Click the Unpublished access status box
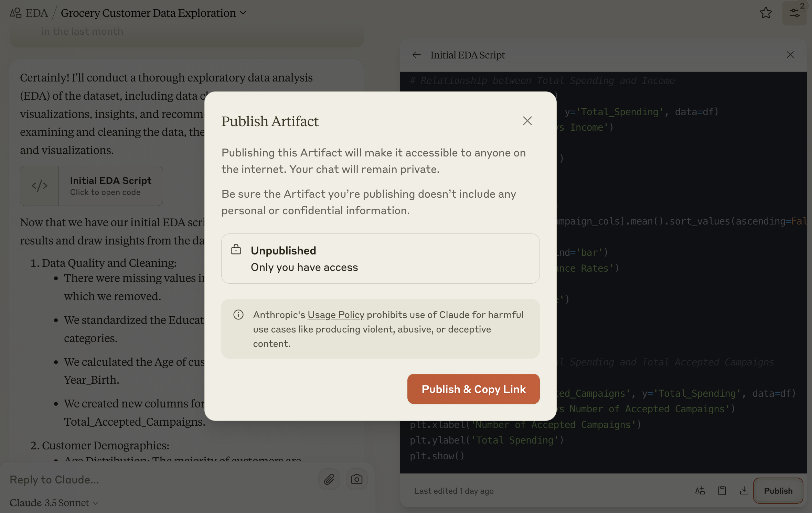812x513 pixels. 380,259
